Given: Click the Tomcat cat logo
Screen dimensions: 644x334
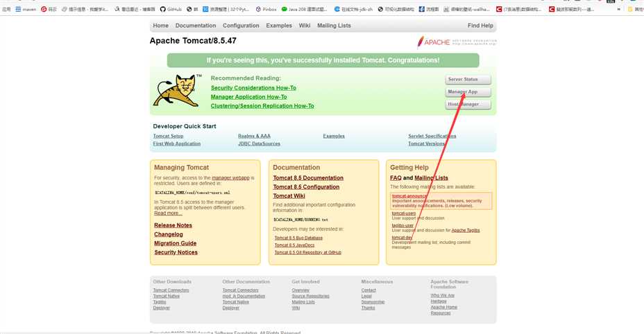Looking at the screenshot, I should point(178,91).
